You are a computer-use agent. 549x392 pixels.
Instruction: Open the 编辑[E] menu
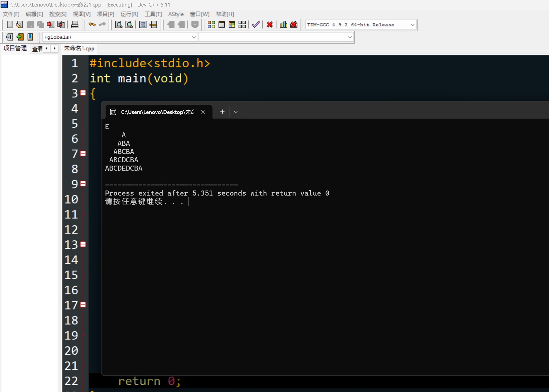(34, 14)
